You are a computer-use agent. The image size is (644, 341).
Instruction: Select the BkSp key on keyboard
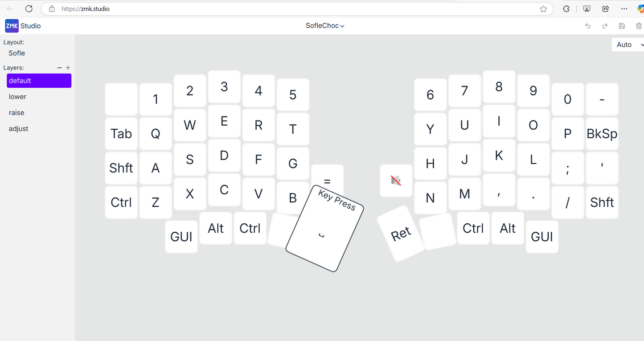602,133
